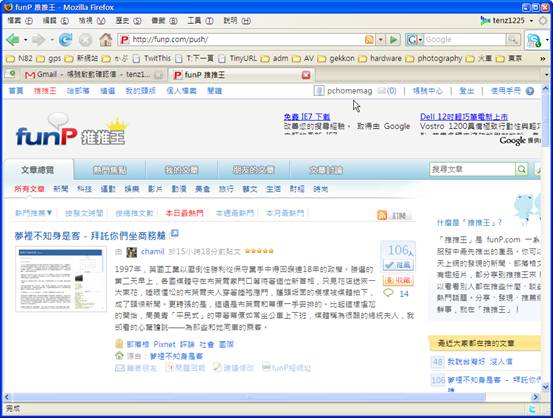Open the funP短網址 link below the article
The height and width of the screenshot is (418, 553).
tap(286, 368)
